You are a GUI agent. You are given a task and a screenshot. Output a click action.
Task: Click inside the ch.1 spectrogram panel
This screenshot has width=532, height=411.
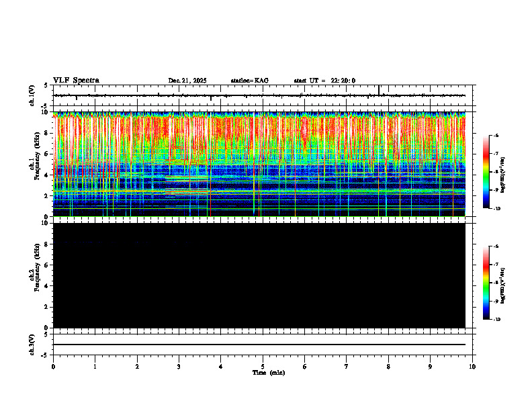pyautogui.click(x=259, y=164)
